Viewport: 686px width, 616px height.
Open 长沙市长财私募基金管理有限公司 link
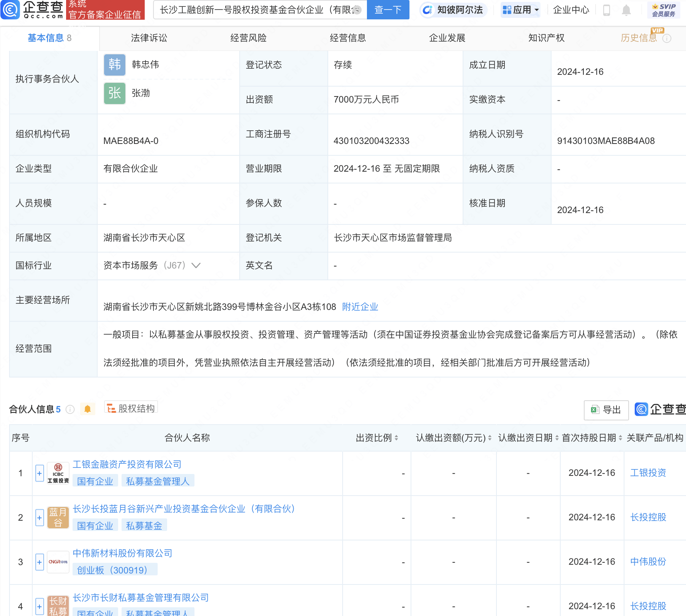141,598
